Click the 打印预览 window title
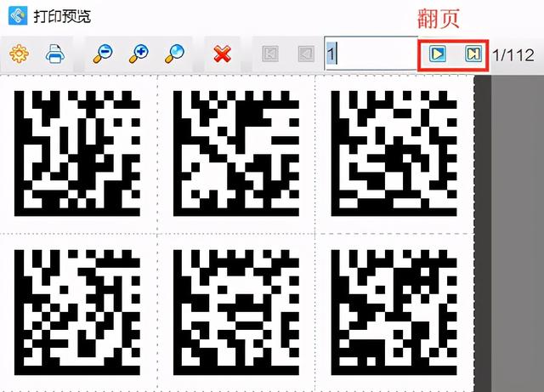This screenshot has height=392, width=544. click(62, 16)
